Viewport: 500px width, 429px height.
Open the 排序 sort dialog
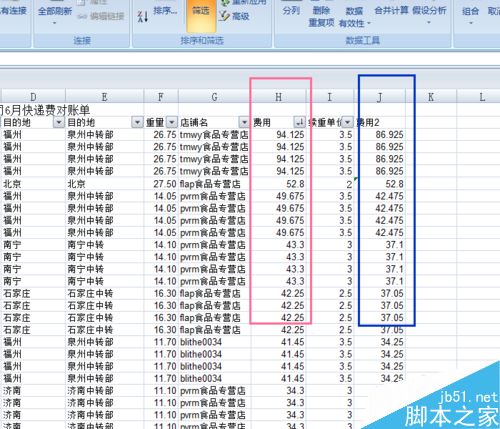click(x=165, y=11)
